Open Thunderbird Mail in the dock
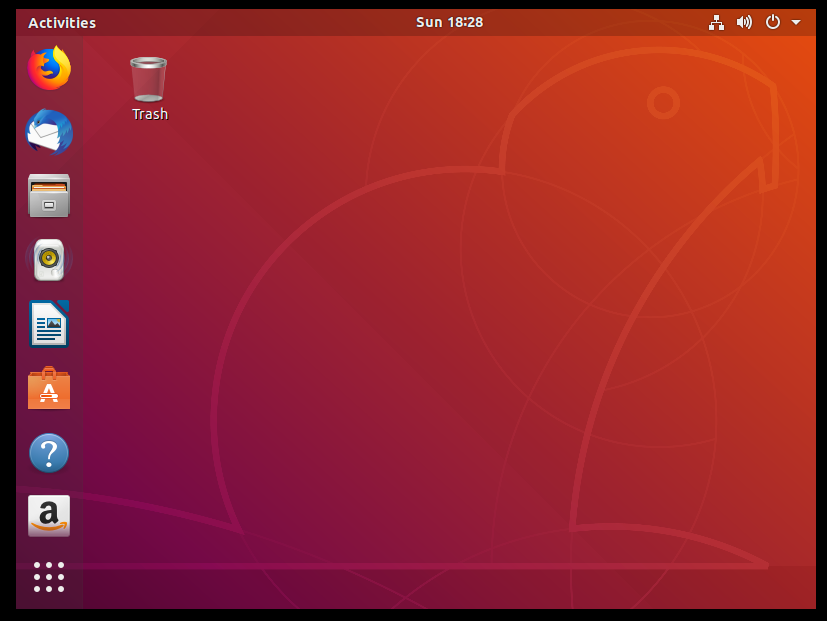827x621 pixels. pyautogui.click(x=49, y=132)
